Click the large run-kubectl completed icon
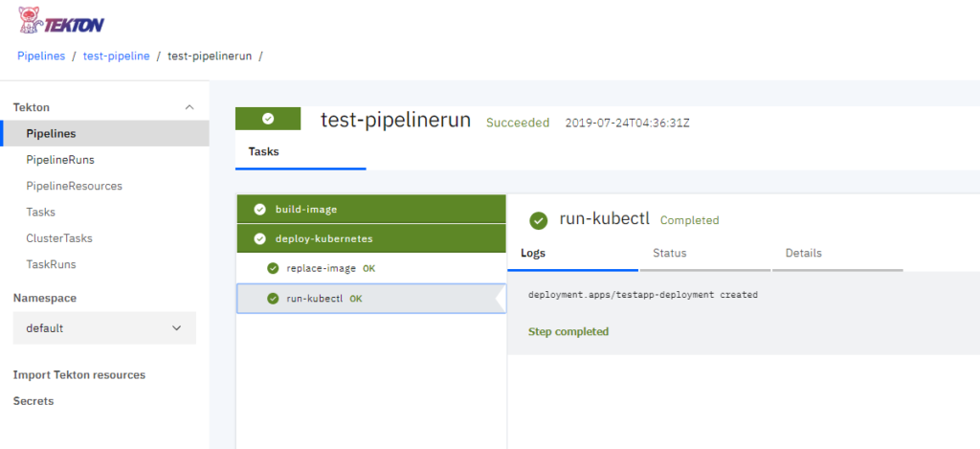980x449 pixels. (538, 220)
